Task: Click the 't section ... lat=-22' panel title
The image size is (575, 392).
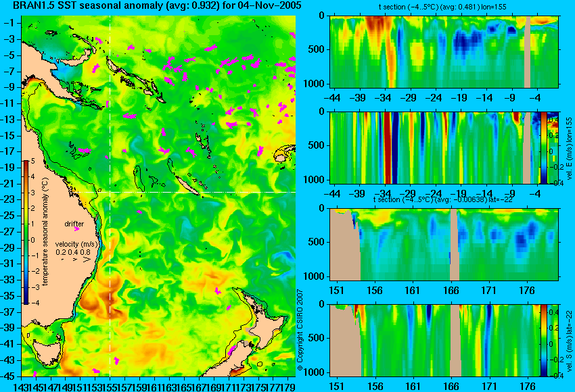Action: click(x=442, y=199)
